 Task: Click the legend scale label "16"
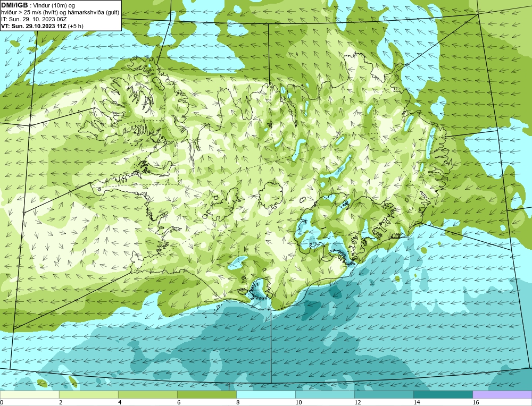[476, 402]
